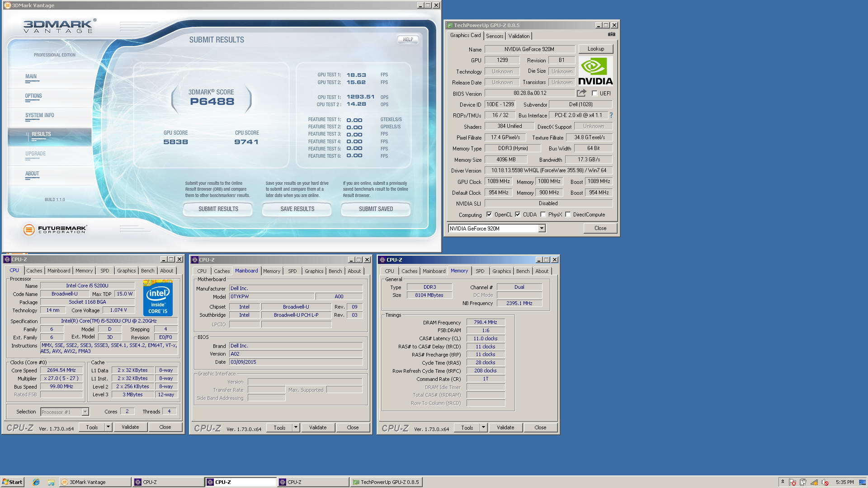This screenshot has height=488, width=868.
Task: Switch to Sensors tab in GPU-Z
Action: [x=495, y=36]
